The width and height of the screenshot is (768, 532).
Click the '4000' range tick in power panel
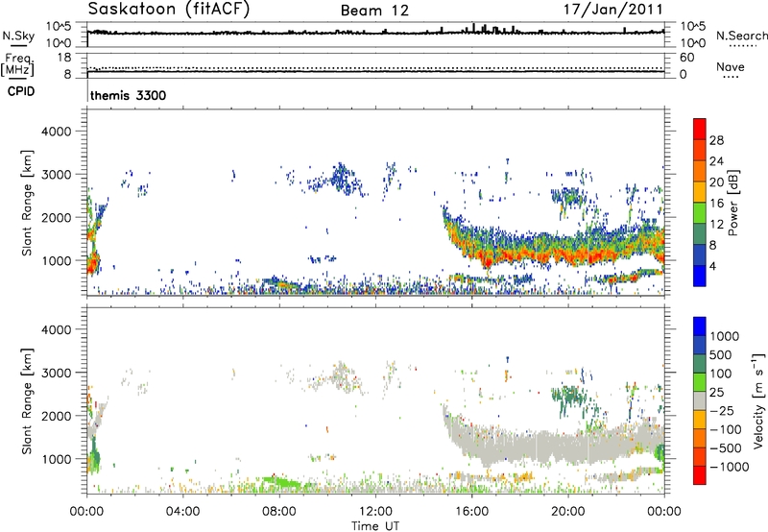57,132
